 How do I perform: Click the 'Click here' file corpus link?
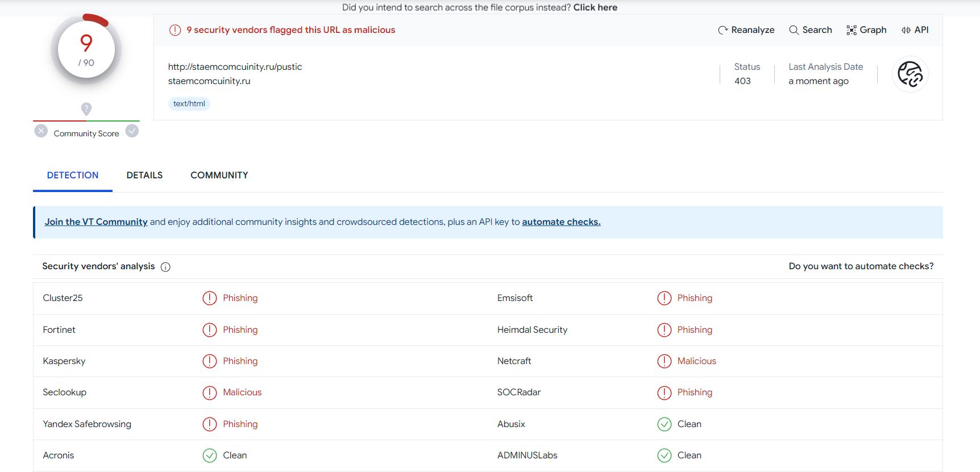595,7
